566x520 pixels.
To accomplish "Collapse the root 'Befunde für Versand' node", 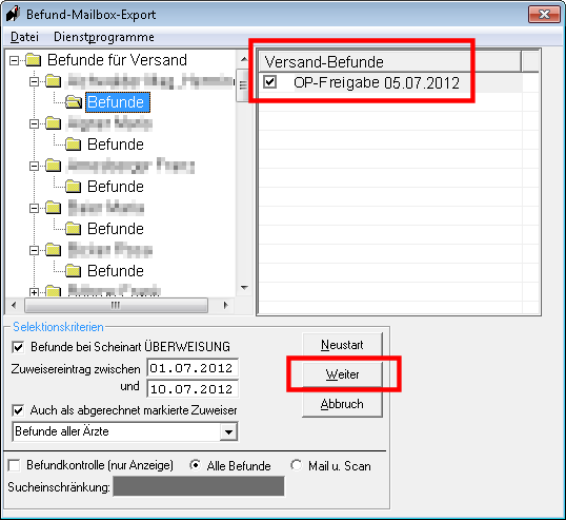I will tap(14, 60).
